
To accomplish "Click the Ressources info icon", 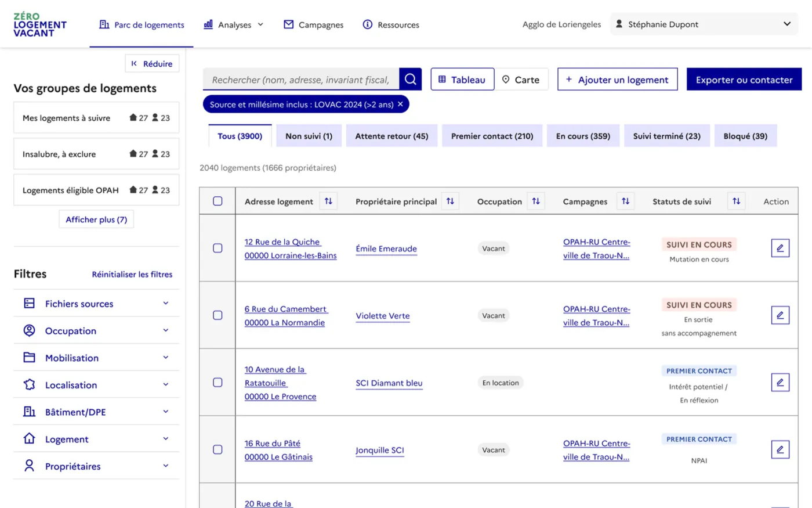I will tap(368, 24).
